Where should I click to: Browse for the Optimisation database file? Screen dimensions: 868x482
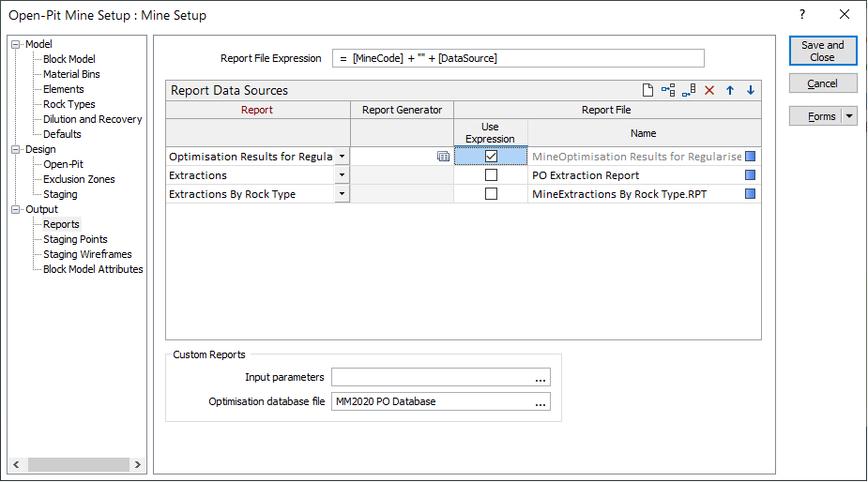541,402
